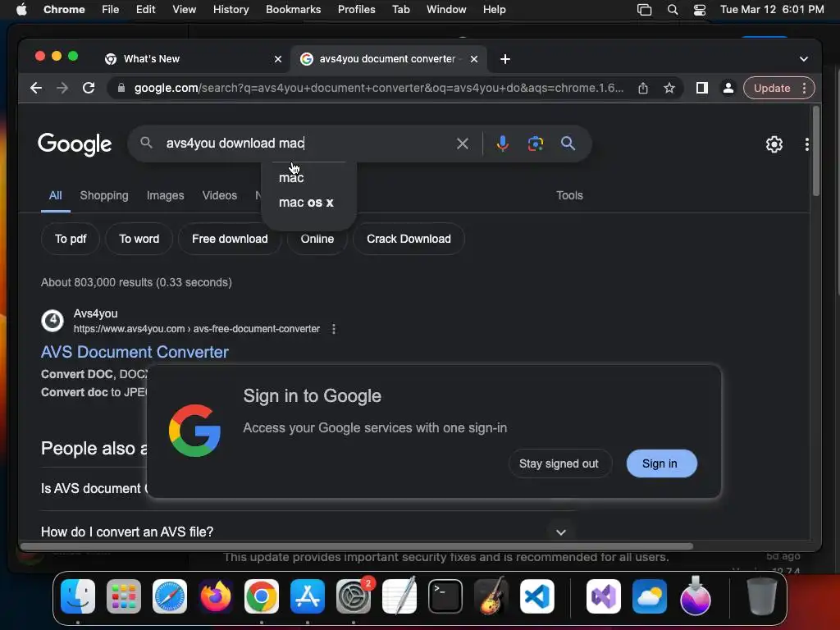Open the Chrome profile avatar
840x630 pixels.
coord(728,88)
